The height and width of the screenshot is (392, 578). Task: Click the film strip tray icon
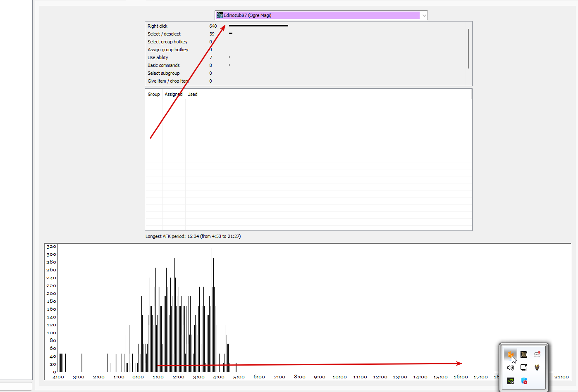click(x=524, y=354)
